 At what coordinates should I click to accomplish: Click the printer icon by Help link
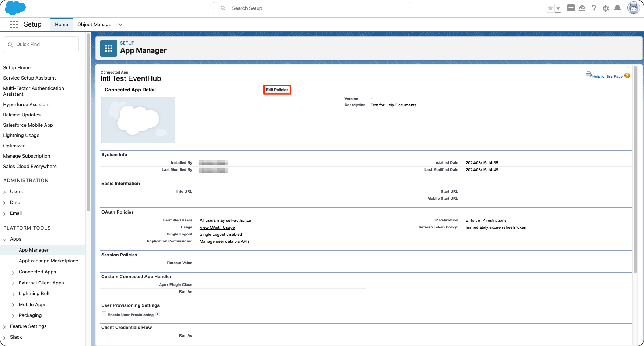click(589, 74)
